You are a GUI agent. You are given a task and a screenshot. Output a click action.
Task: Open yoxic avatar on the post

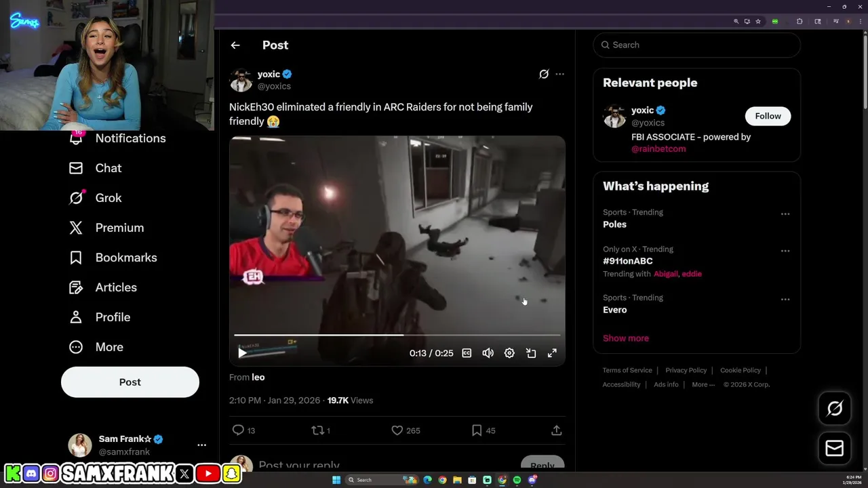click(x=241, y=80)
